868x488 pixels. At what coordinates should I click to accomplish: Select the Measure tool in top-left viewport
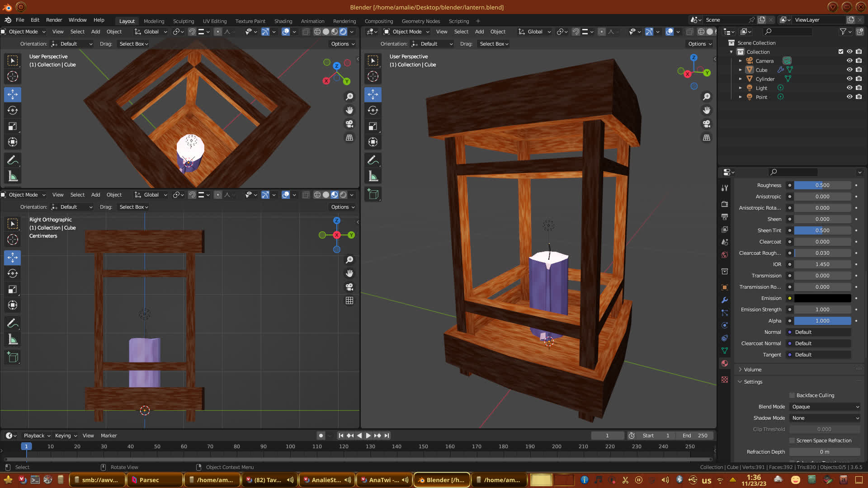[13, 176]
